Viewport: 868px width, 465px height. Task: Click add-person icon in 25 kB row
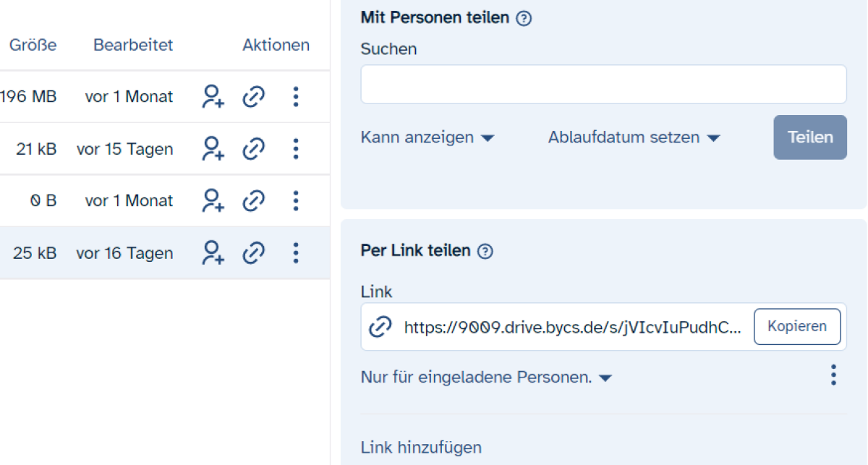[213, 253]
